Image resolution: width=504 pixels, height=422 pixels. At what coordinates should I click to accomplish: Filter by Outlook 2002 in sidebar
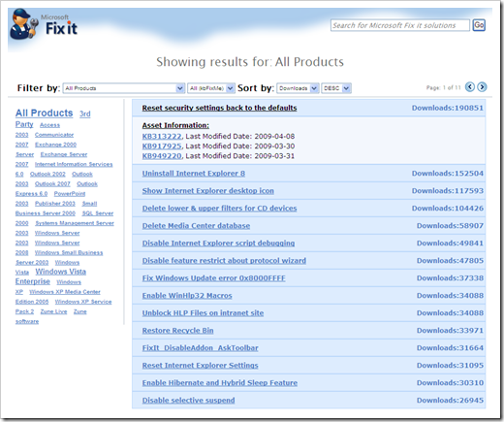pyautogui.click(x=47, y=175)
